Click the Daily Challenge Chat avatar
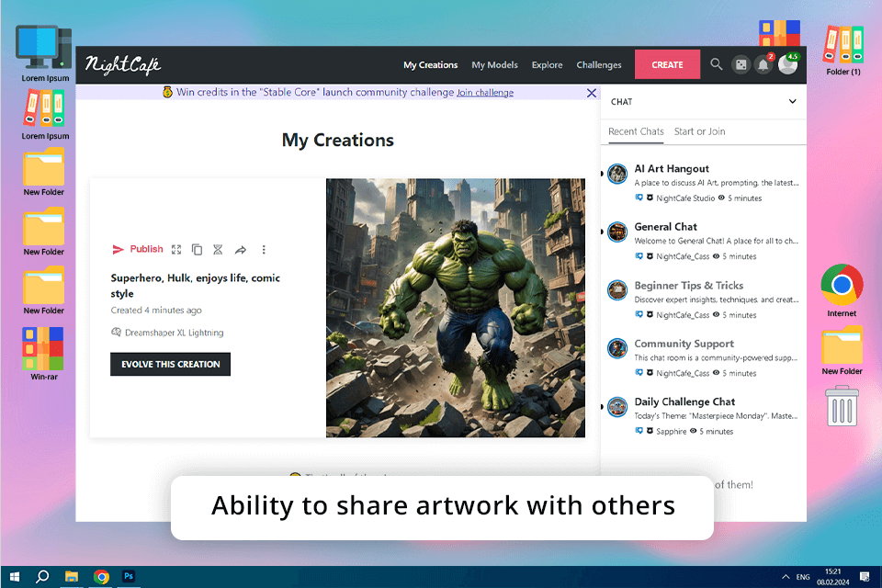This screenshot has height=588, width=882. pos(617,407)
